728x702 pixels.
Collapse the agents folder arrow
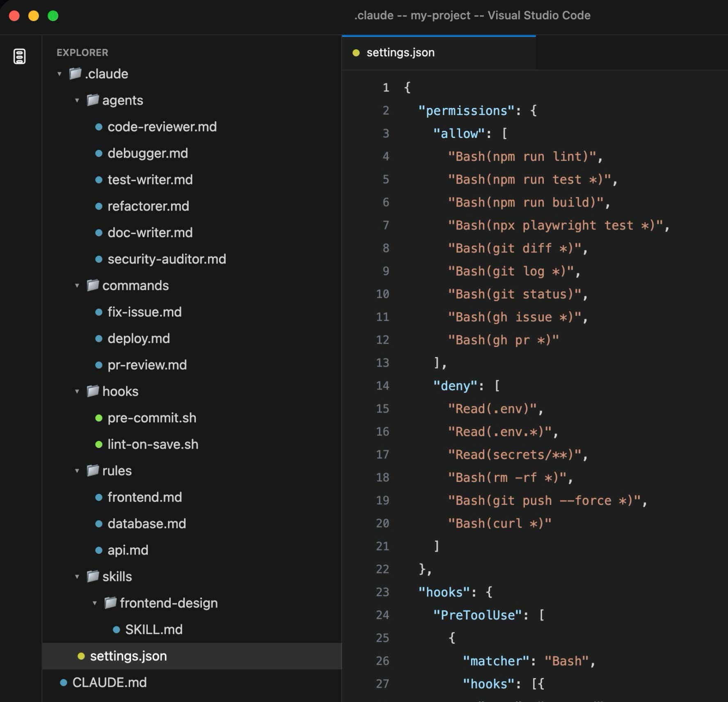(x=77, y=100)
